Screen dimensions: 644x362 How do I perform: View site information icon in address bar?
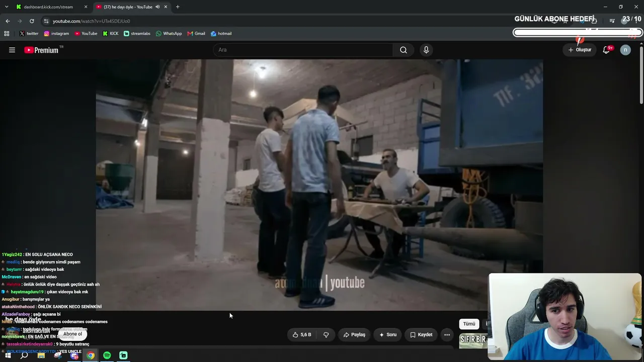click(x=46, y=21)
